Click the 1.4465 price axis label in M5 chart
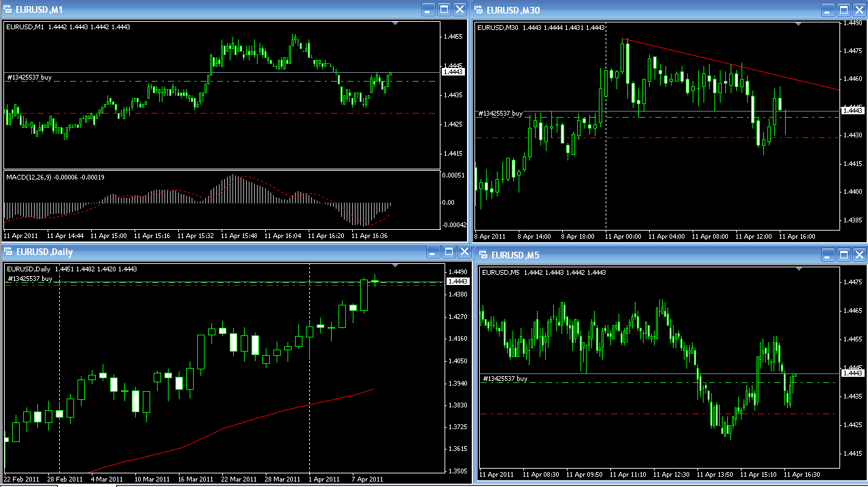Viewport: 868px width, 487px height. coord(852,310)
